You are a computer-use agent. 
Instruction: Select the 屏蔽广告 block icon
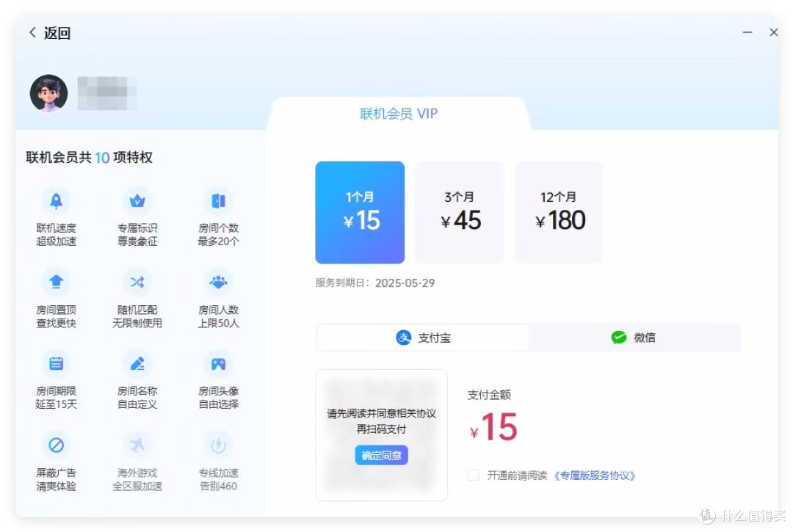[56, 445]
